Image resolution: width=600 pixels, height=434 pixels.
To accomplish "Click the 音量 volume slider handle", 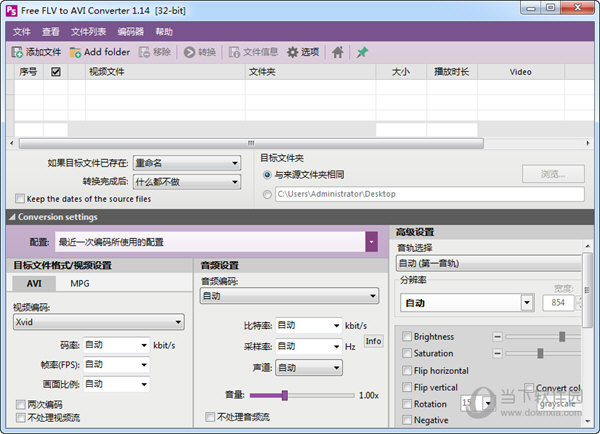I will click(x=285, y=395).
